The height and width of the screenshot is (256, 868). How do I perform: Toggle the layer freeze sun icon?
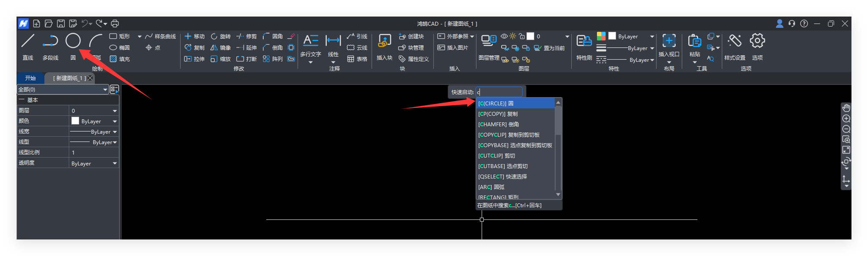click(x=513, y=37)
